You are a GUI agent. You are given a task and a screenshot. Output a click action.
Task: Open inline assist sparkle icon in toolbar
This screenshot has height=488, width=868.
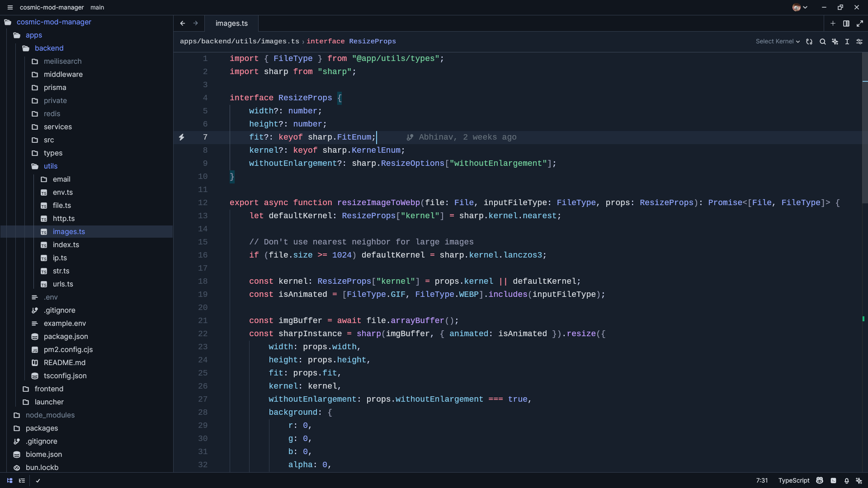[x=835, y=41]
